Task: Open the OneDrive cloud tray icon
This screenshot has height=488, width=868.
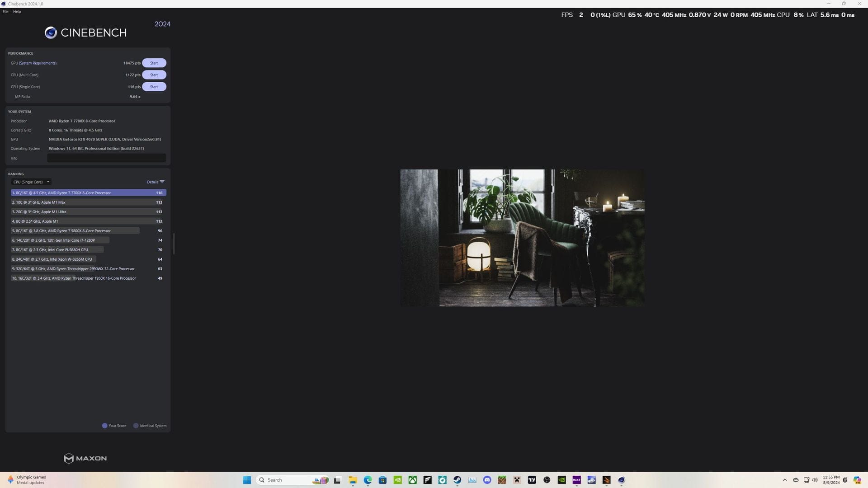Action: click(796, 480)
